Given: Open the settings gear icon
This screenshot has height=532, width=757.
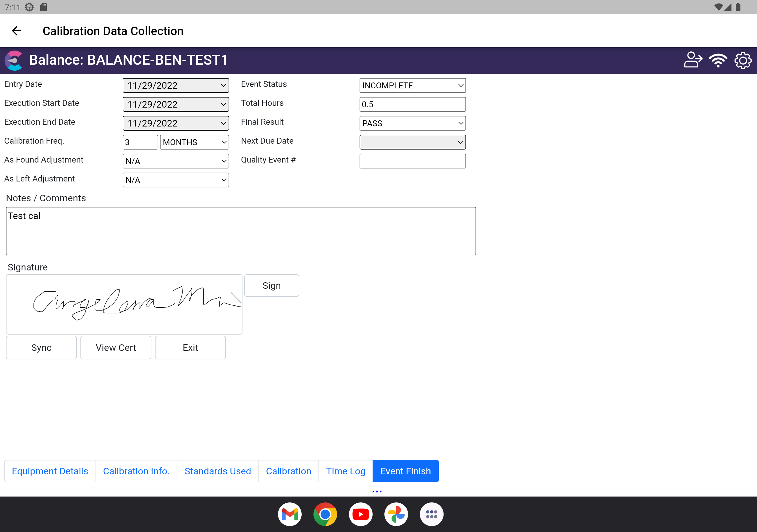Looking at the screenshot, I should pos(743,60).
